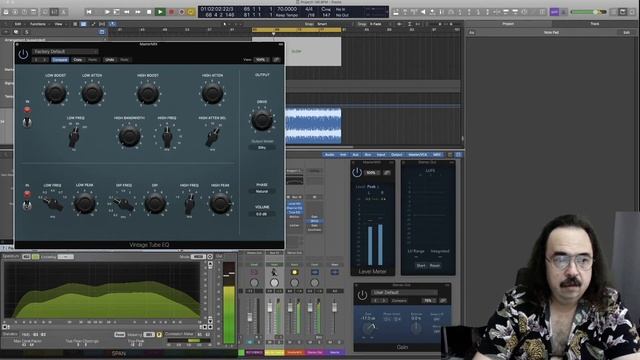640x360 pixels.
Task: Click Spectrum button in SPAN analyzer
Action: [11, 256]
